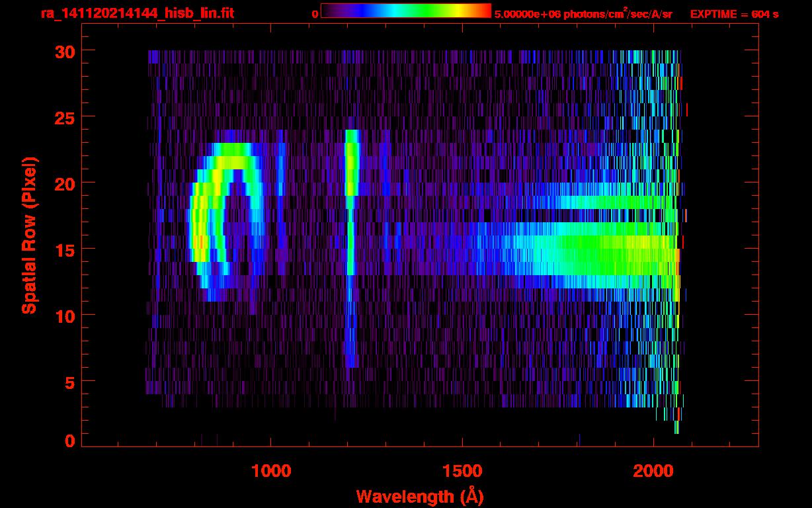Click the ring-shaped emission feature near 900 Å
This screenshot has height=508, width=812.
pyautogui.click(x=226, y=222)
